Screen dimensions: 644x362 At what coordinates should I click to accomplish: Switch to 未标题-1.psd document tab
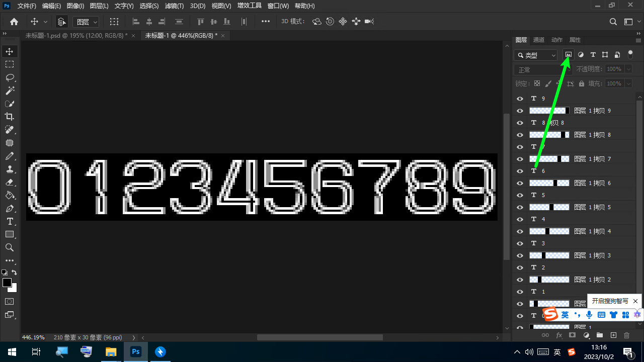76,36
